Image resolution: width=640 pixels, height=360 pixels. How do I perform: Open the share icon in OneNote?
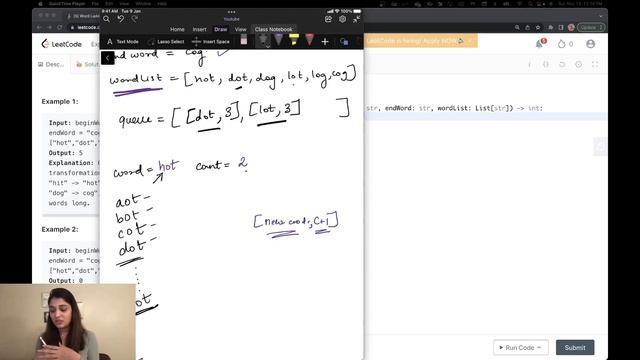[329, 19]
